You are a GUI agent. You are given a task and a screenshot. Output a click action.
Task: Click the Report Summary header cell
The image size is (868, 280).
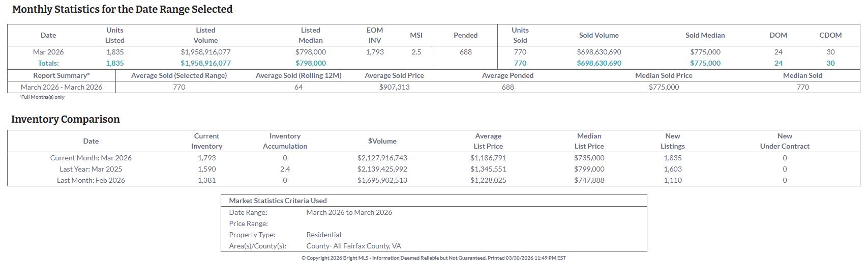62,75
